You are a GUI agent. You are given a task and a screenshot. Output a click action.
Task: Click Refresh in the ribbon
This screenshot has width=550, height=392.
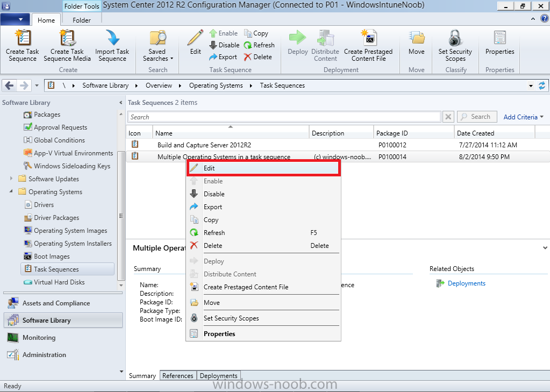click(259, 45)
